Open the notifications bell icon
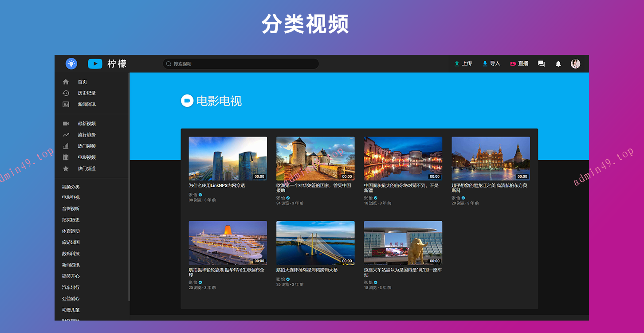 [x=558, y=64]
